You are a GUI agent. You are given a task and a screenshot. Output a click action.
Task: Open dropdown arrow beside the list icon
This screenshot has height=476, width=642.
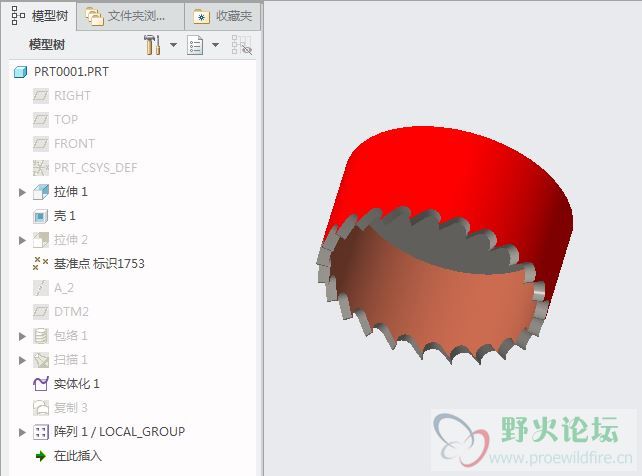click(x=215, y=45)
